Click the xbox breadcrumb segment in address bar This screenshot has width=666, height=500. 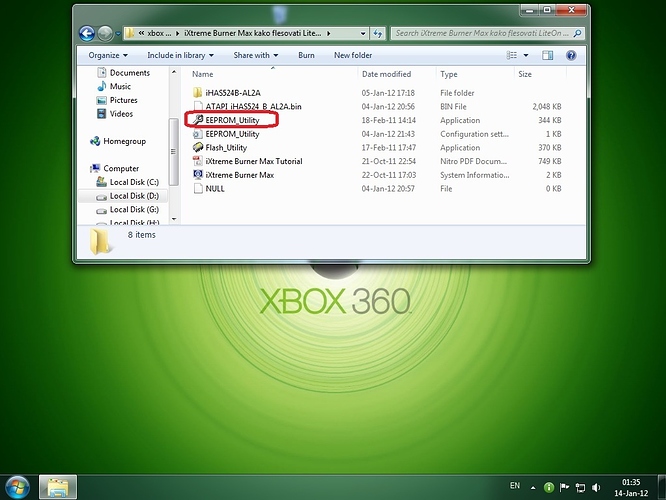(x=158, y=33)
